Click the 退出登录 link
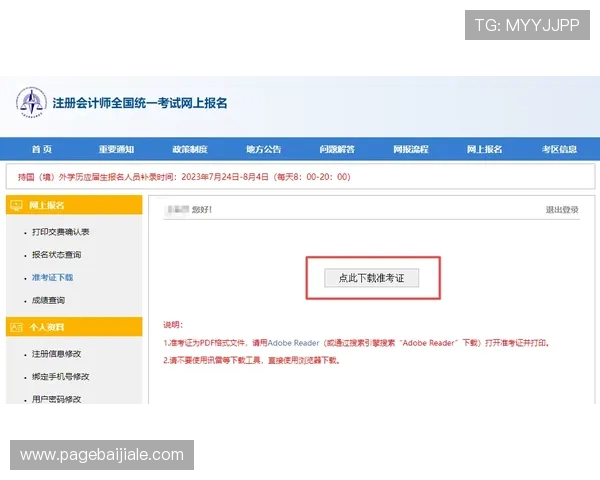 (x=562, y=210)
